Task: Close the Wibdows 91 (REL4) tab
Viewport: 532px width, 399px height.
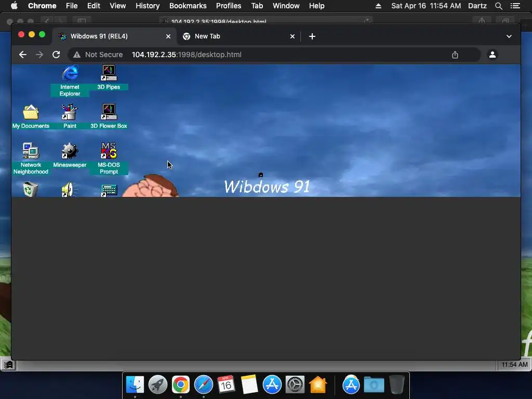Action: pyautogui.click(x=168, y=36)
